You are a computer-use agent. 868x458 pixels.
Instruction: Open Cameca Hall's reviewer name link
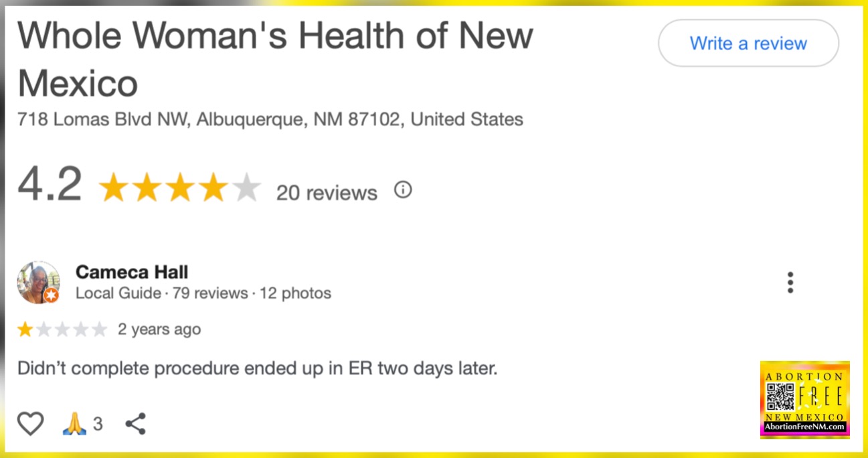pos(132,272)
